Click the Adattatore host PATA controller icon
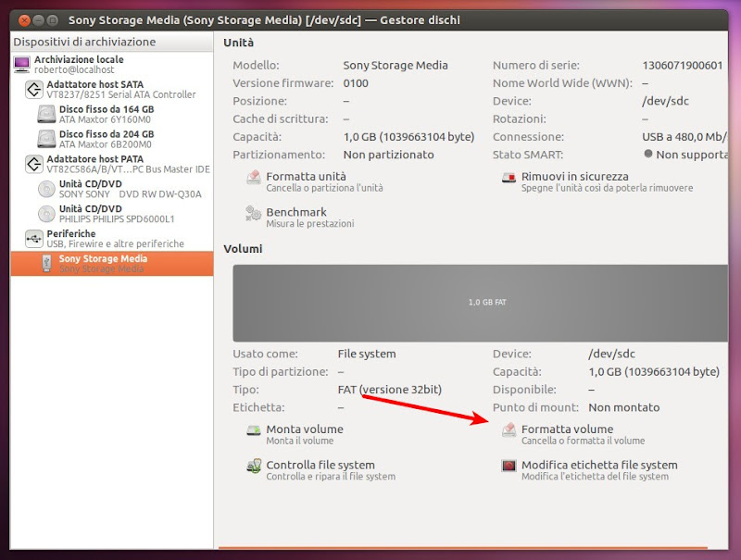Screen dimensions: 741x560 click(x=34, y=164)
